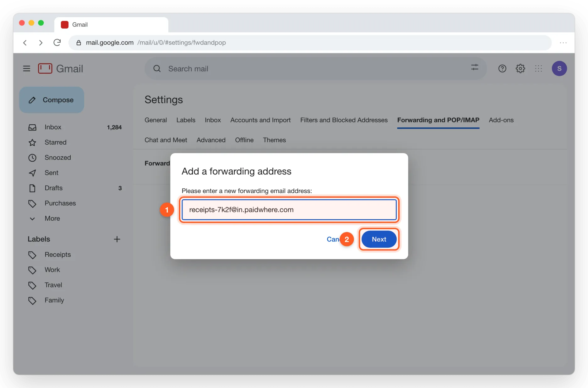Open the Advanced settings tab
The image size is (588, 388).
[x=211, y=140]
